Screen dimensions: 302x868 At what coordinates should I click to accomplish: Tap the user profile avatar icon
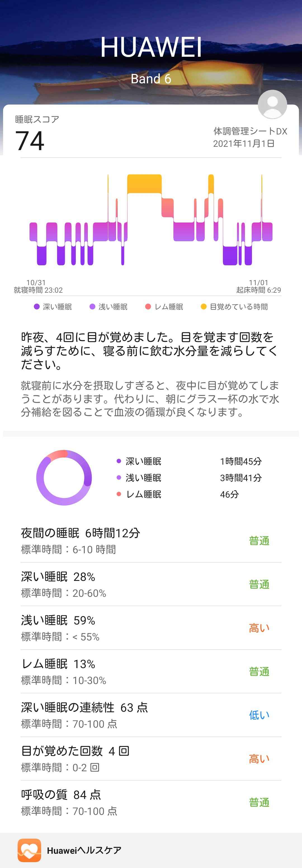[272, 105]
